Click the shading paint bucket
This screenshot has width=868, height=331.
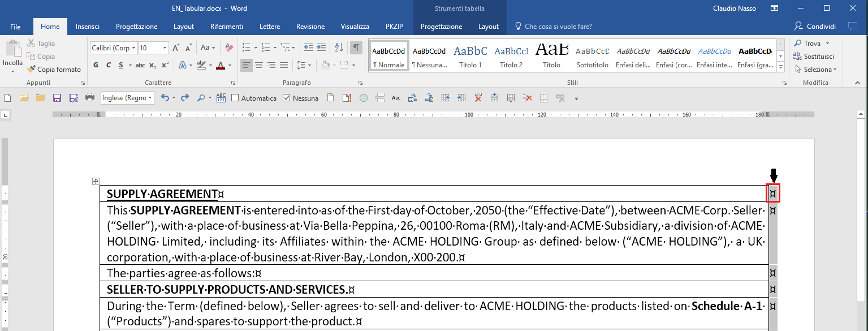(326, 65)
